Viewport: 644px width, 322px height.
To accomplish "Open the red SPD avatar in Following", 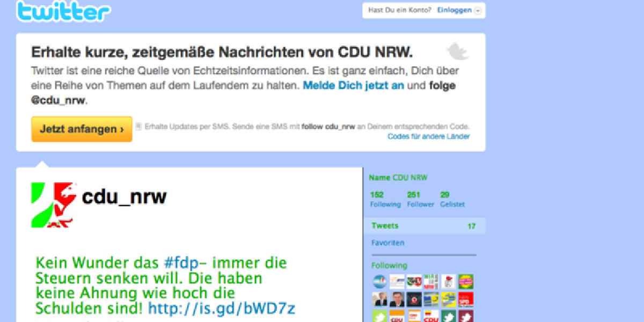I will tap(466, 299).
